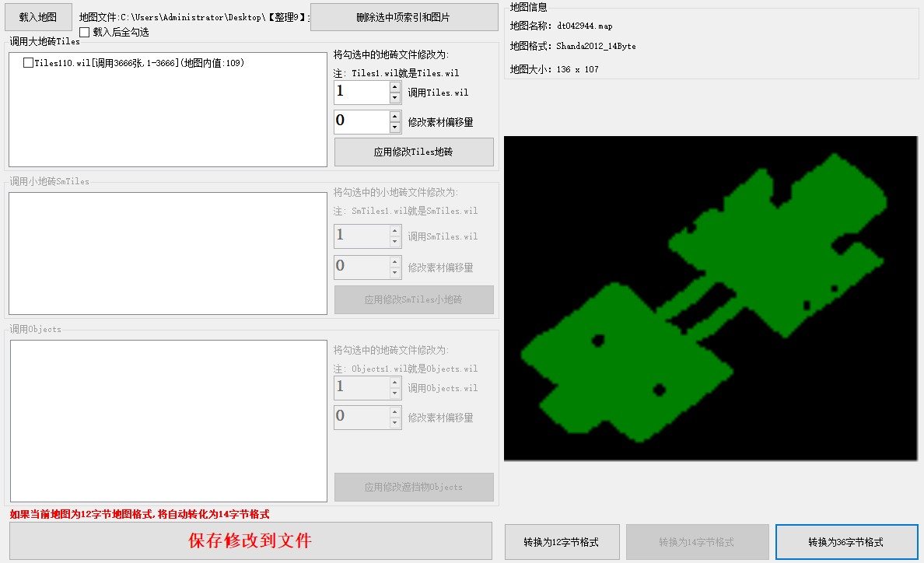
Task: Select the Tiles110.wil list entry text
Action: [x=140, y=63]
